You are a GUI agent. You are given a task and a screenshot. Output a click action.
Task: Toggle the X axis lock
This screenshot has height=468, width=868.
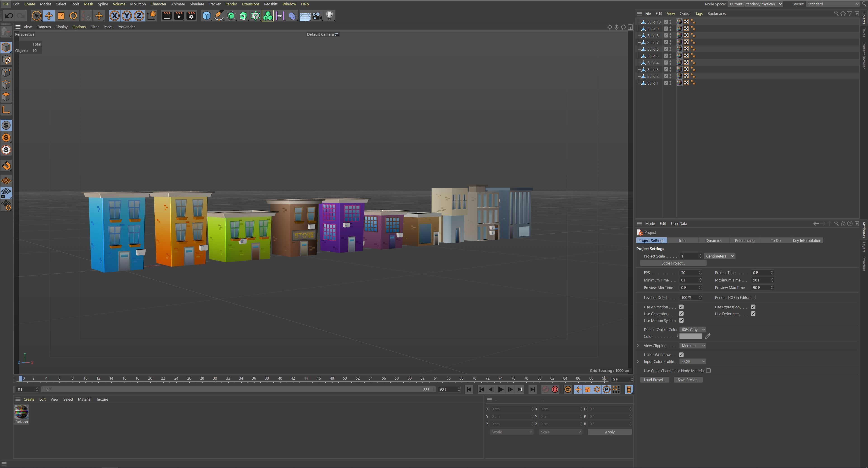tap(114, 16)
